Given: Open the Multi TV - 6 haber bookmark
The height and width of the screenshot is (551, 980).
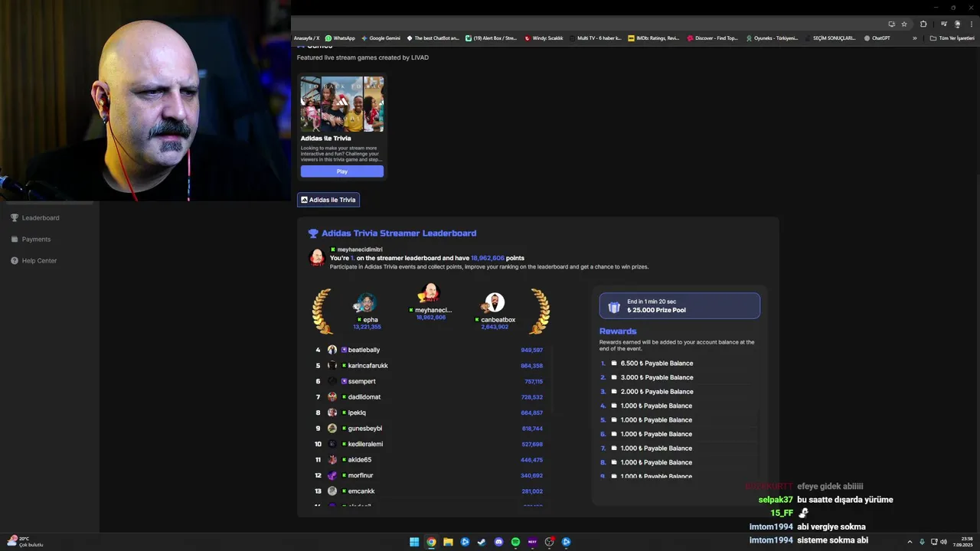Looking at the screenshot, I should [x=596, y=37].
